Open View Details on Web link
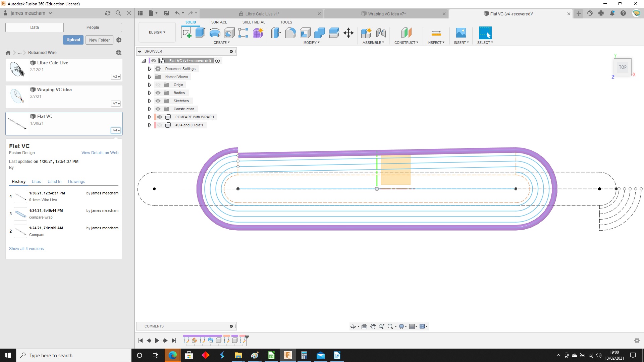 (x=100, y=153)
